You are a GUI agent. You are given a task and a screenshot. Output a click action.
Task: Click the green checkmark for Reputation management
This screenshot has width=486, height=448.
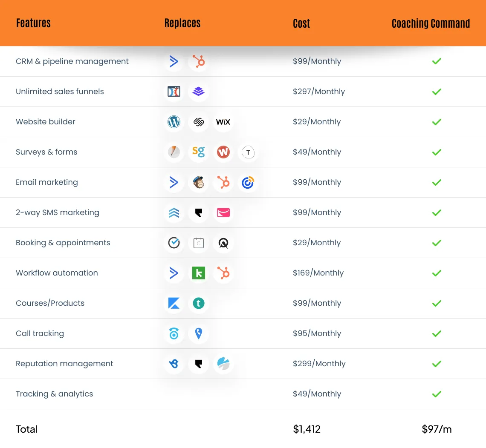[x=437, y=364]
